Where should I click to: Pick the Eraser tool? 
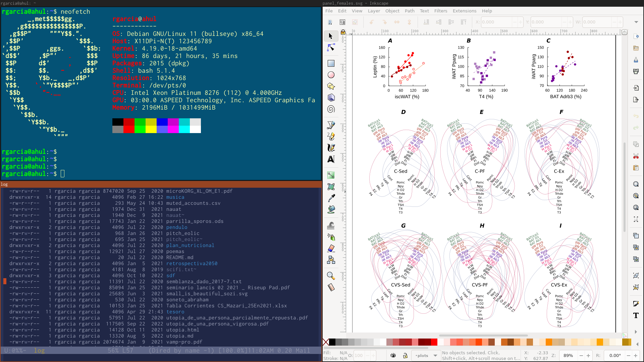coord(331,249)
